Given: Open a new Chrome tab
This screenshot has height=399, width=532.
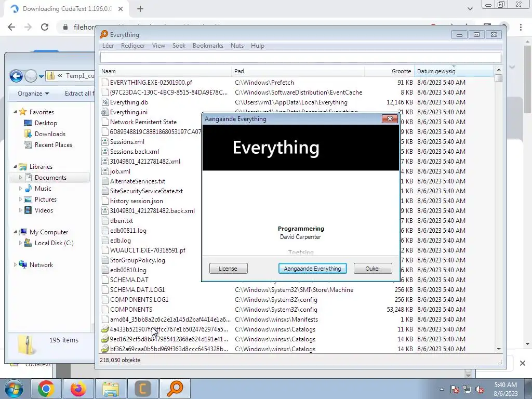Looking at the screenshot, I should pos(140,9).
